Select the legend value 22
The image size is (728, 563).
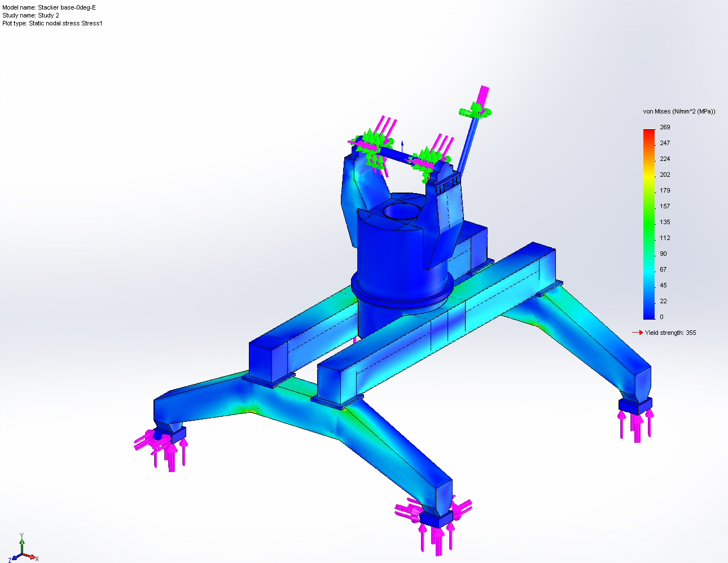point(663,301)
